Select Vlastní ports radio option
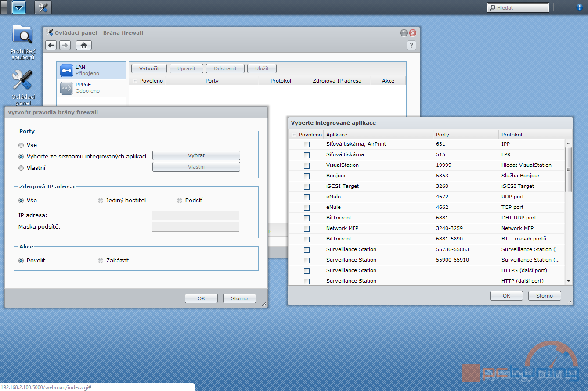588x391 pixels. [21, 168]
